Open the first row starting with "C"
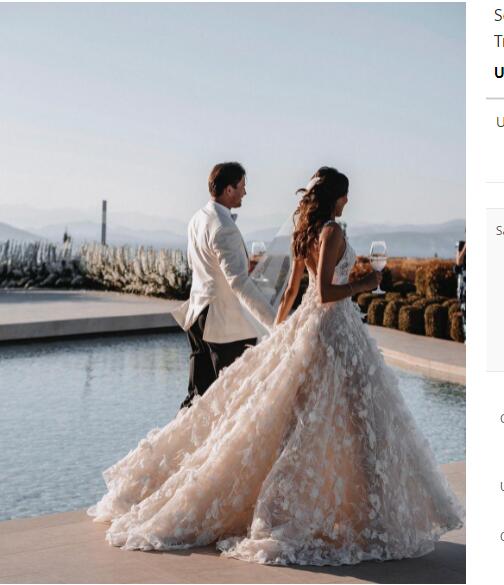Screen dimensions: 504x585 point(502,418)
